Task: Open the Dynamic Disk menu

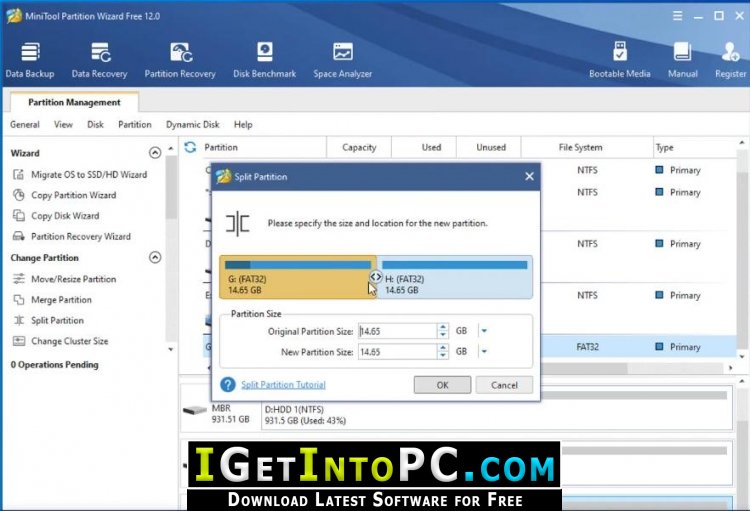Action: tap(193, 124)
